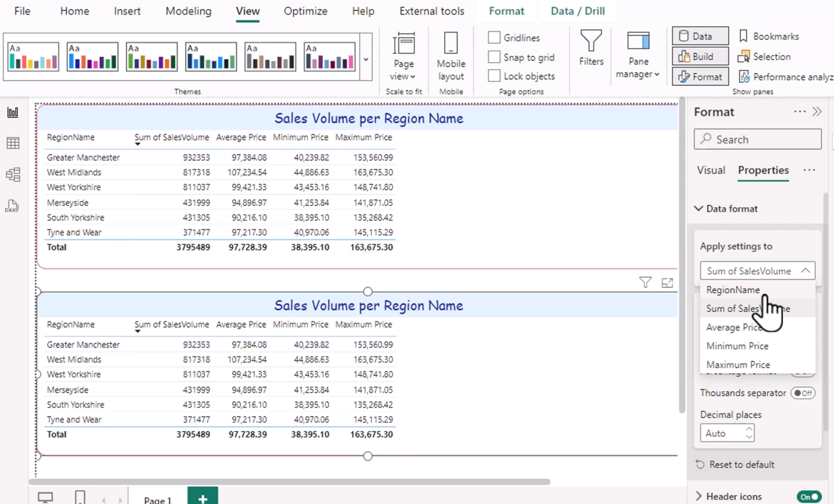Select the fifth theme thumbnail
The image size is (834, 504).
point(270,56)
